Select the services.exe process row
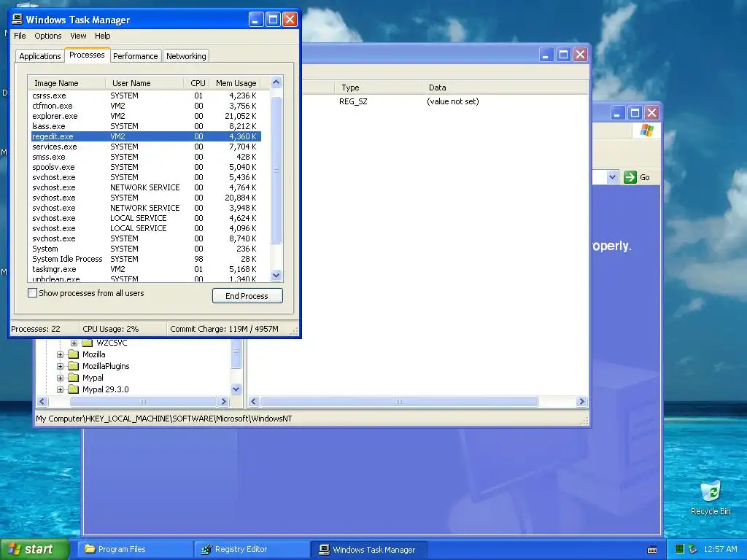The image size is (747, 560). (146, 147)
